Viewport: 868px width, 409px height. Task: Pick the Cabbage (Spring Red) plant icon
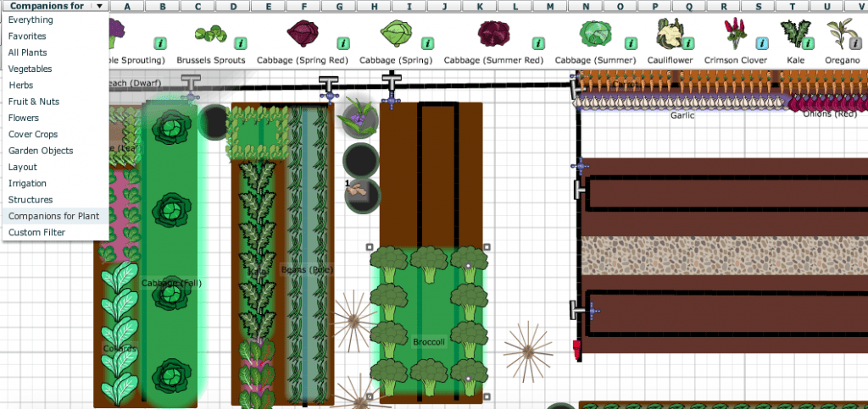point(303,35)
